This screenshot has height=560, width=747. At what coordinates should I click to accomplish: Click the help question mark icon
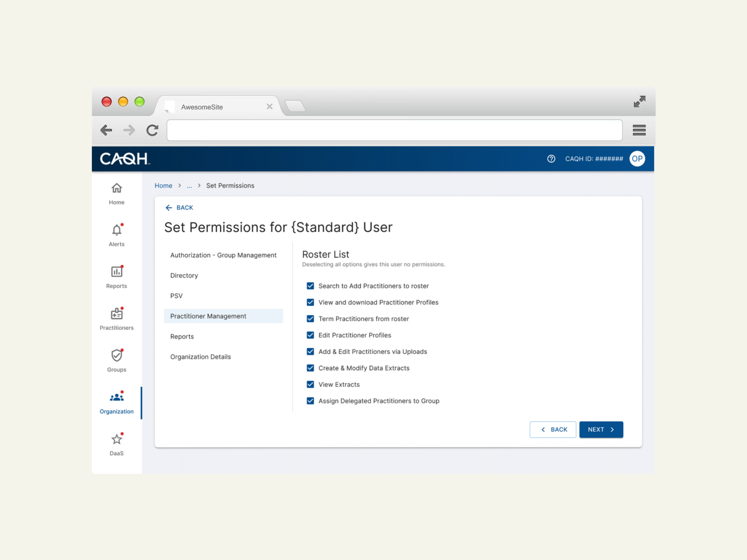pos(551,159)
